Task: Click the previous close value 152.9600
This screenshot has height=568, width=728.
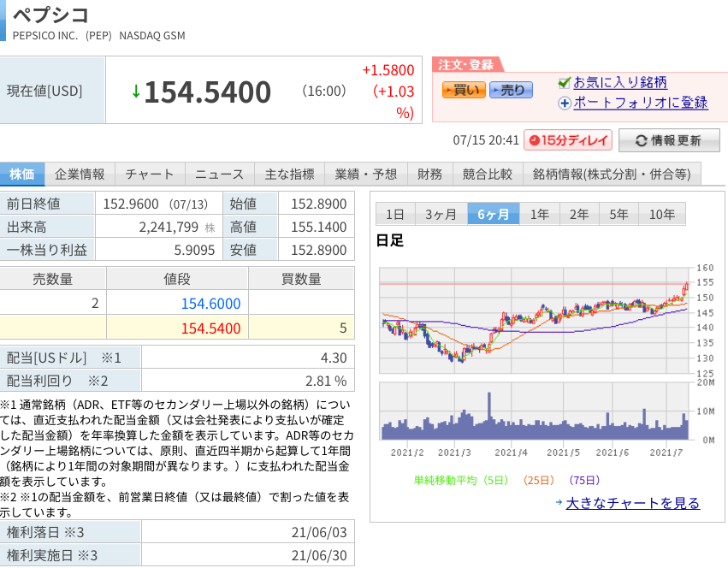Action: 131,204
